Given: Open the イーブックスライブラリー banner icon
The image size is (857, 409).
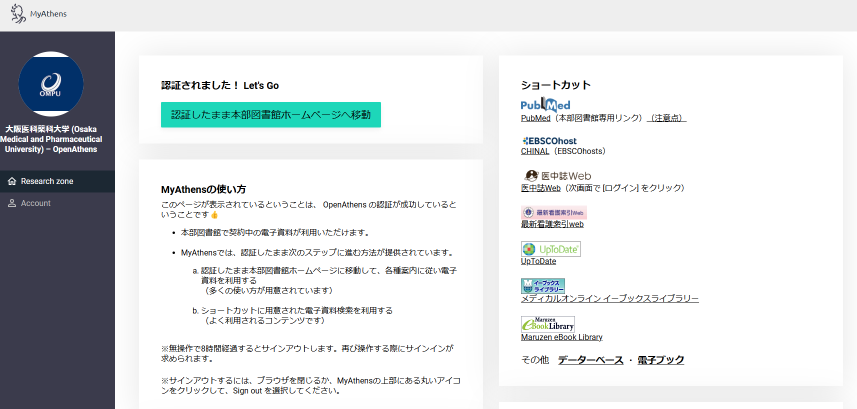Looking at the screenshot, I should 543,286.
